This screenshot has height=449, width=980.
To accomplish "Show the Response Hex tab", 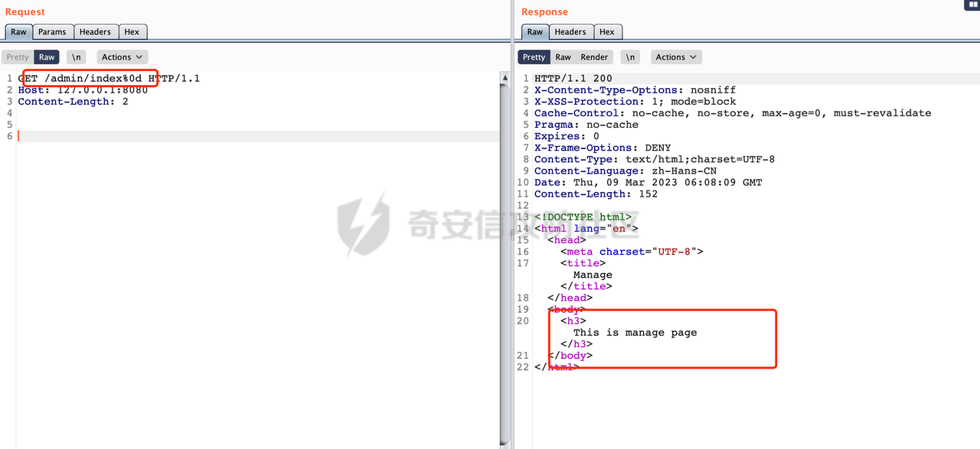I will point(607,32).
